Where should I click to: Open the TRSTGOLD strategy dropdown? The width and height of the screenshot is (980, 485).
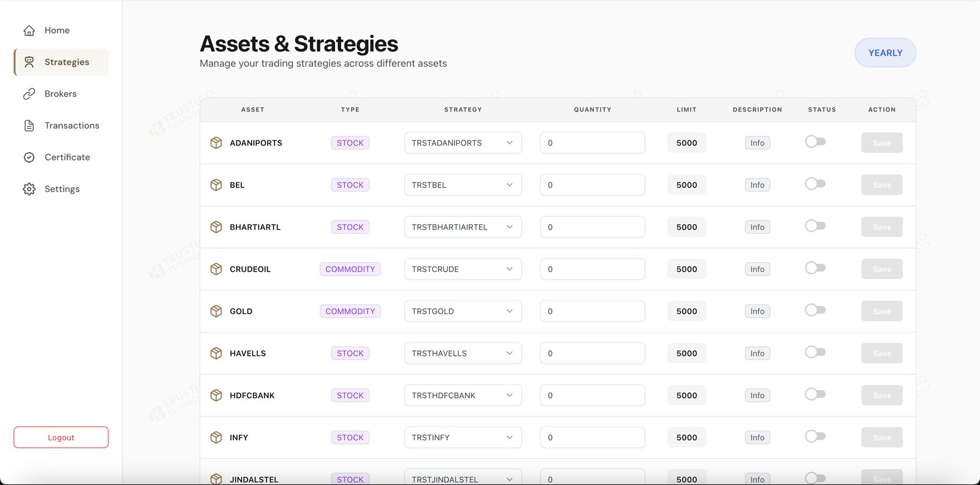(x=463, y=311)
